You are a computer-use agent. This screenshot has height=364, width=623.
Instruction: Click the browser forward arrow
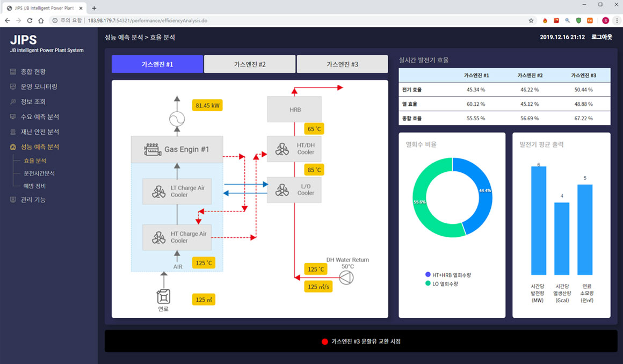pos(18,20)
